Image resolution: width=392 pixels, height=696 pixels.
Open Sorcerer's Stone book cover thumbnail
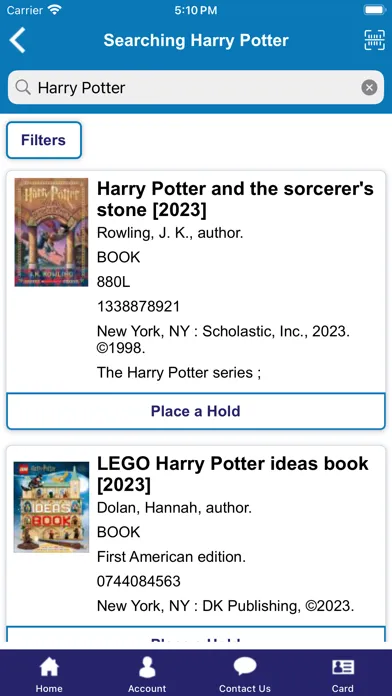51,232
